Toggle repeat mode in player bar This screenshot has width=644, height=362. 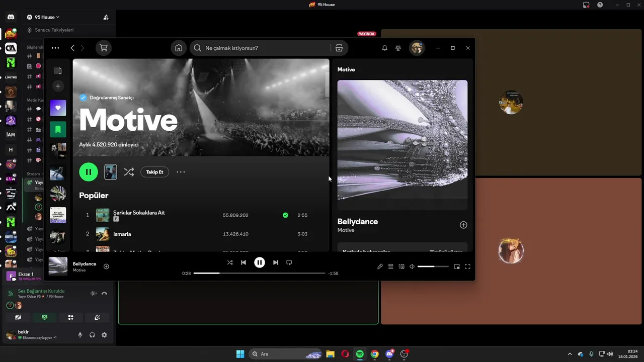[289, 262]
